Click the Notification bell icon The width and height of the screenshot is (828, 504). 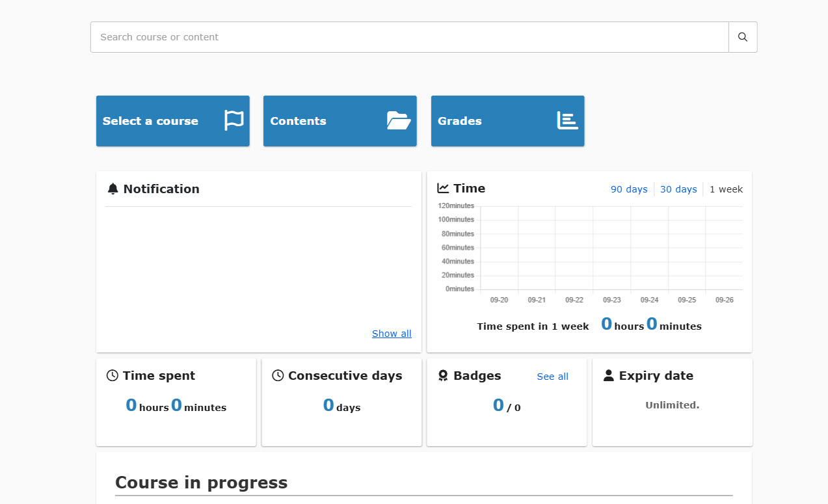[113, 189]
